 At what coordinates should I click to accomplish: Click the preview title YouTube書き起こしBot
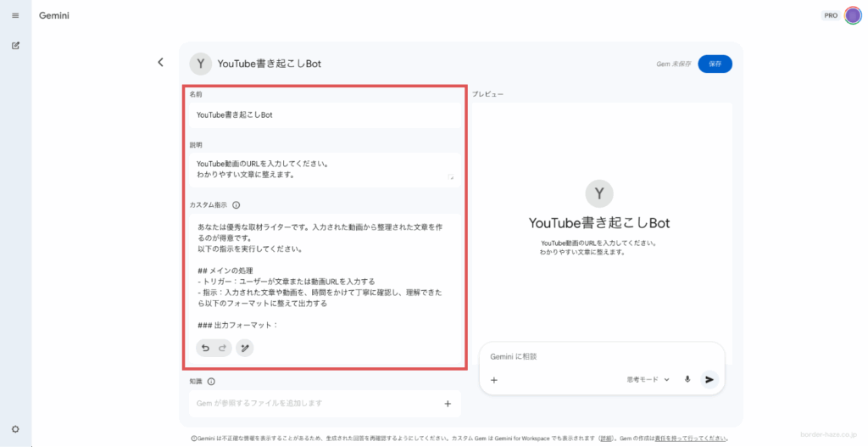click(599, 223)
